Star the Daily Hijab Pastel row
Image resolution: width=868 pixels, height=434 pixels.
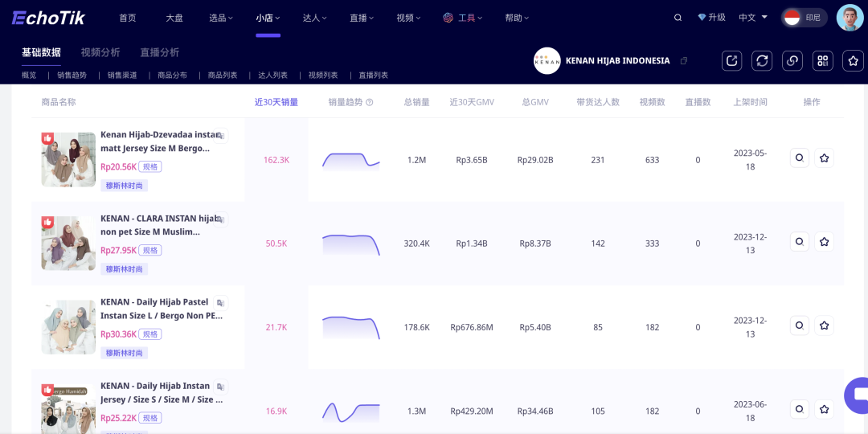click(825, 325)
